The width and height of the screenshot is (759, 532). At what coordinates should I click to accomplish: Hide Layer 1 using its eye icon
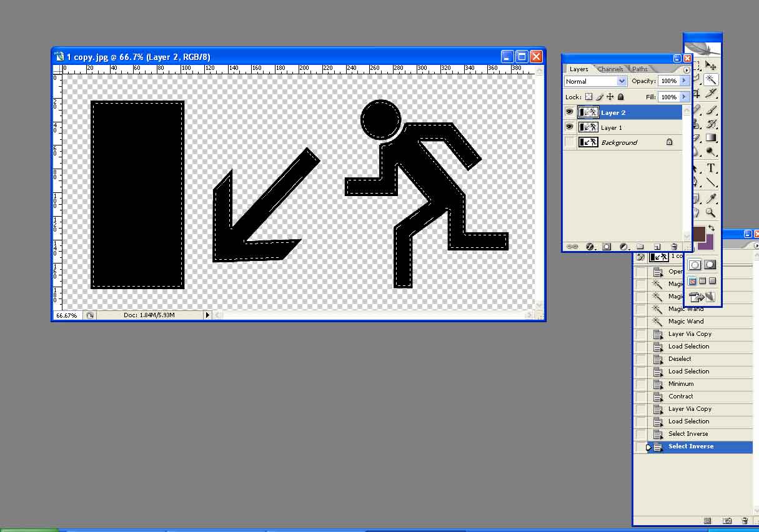(x=569, y=127)
